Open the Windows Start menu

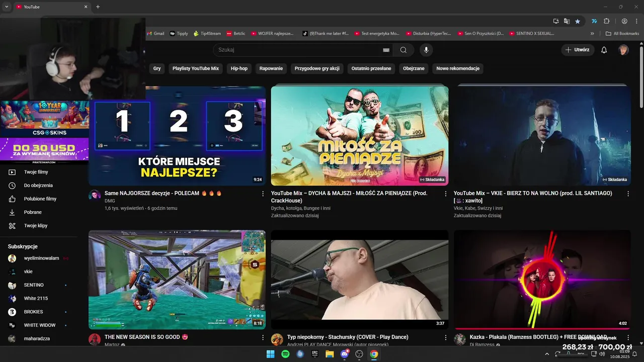point(271,354)
